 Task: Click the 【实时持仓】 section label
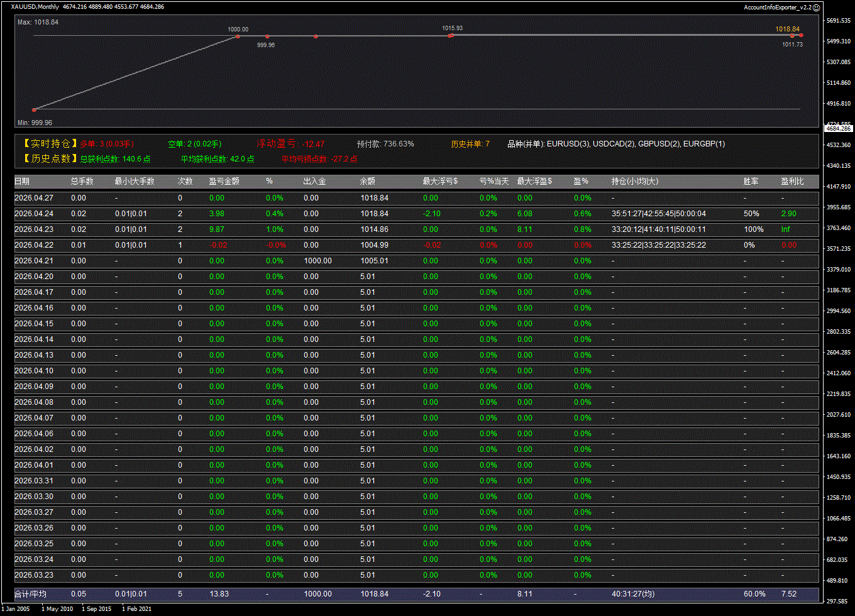click(x=46, y=144)
